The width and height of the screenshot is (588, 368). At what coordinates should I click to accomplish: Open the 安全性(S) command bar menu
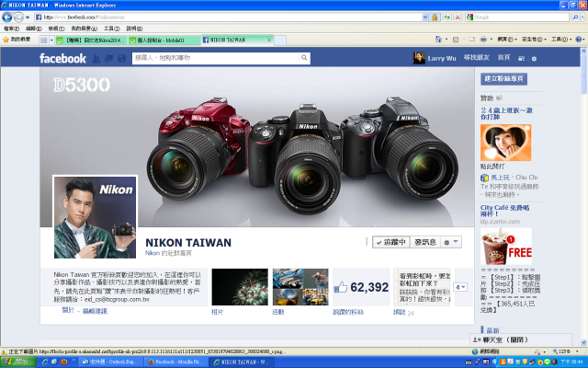click(534, 39)
